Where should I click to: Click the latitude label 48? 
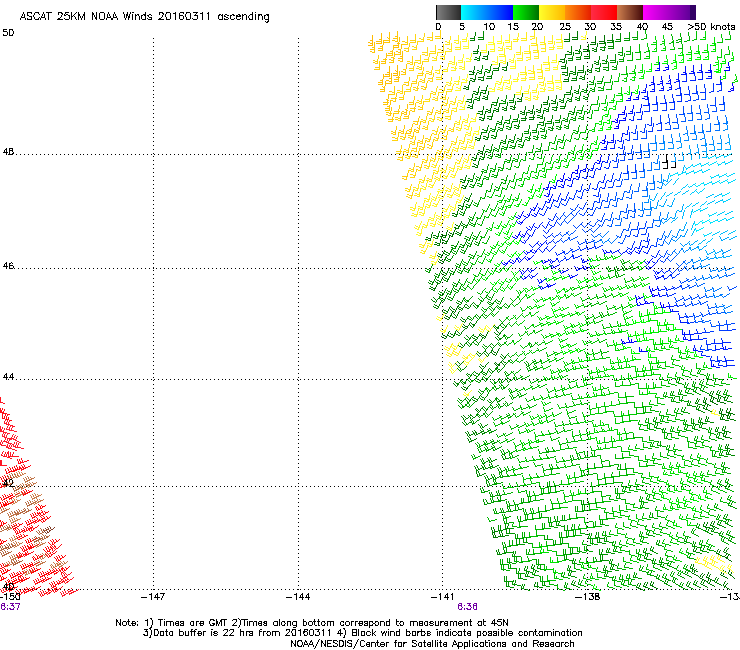pos(8,152)
